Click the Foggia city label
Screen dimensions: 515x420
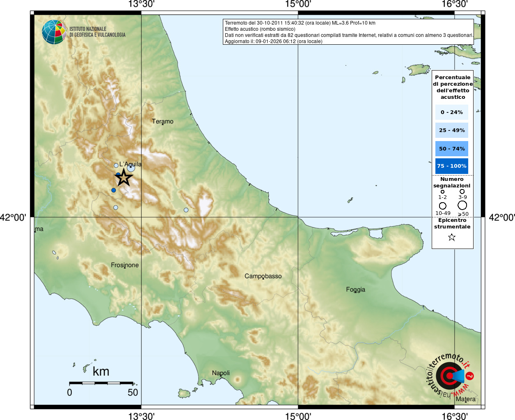(x=355, y=290)
